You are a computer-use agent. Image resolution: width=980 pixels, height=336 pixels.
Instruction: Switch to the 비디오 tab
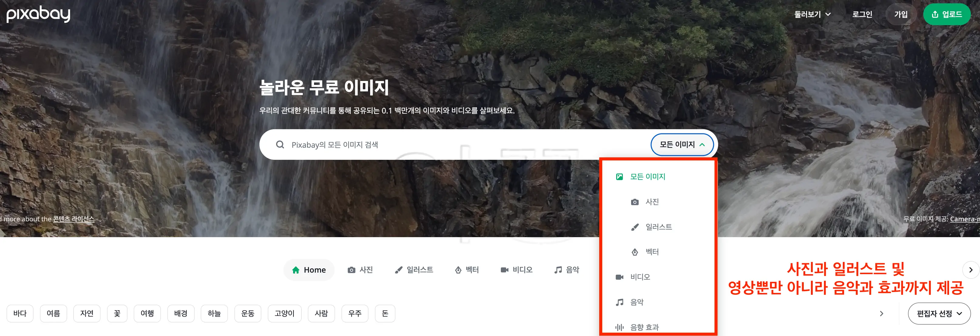(517, 270)
